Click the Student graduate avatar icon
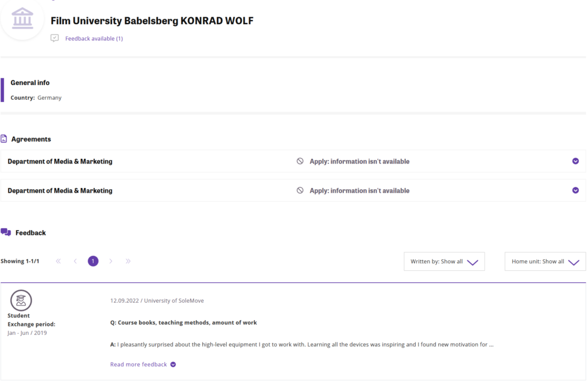This screenshot has width=588, height=382. click(21, 301)
